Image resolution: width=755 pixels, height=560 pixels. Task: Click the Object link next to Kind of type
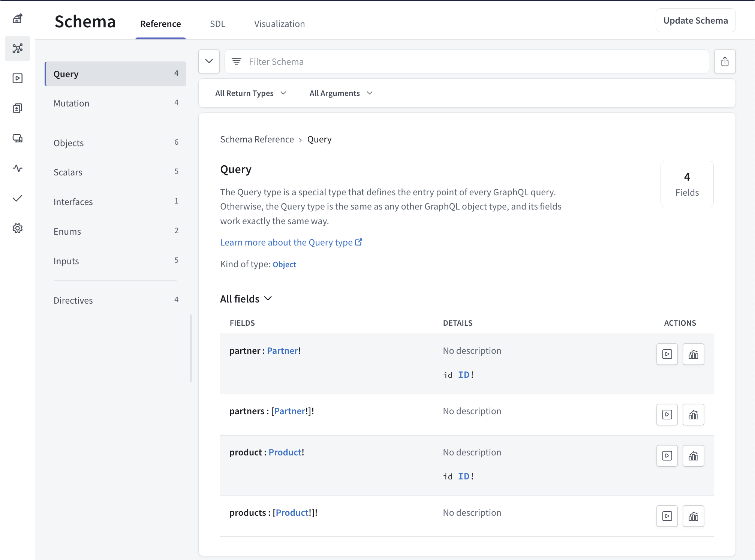pos(284,264)
